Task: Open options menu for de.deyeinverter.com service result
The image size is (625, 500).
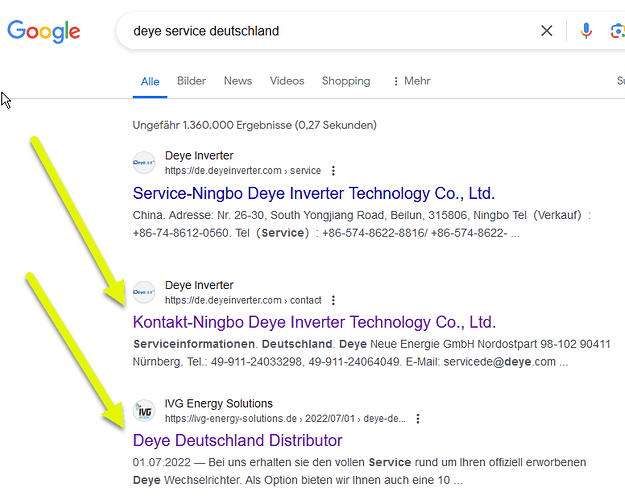Action: [x=333, y=171]
